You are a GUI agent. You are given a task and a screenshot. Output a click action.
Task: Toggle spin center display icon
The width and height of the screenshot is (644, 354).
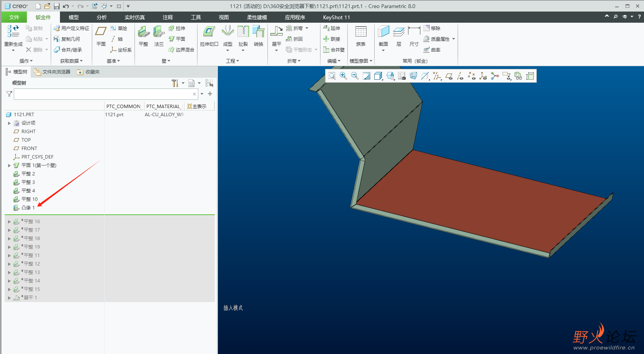(495, 76)
